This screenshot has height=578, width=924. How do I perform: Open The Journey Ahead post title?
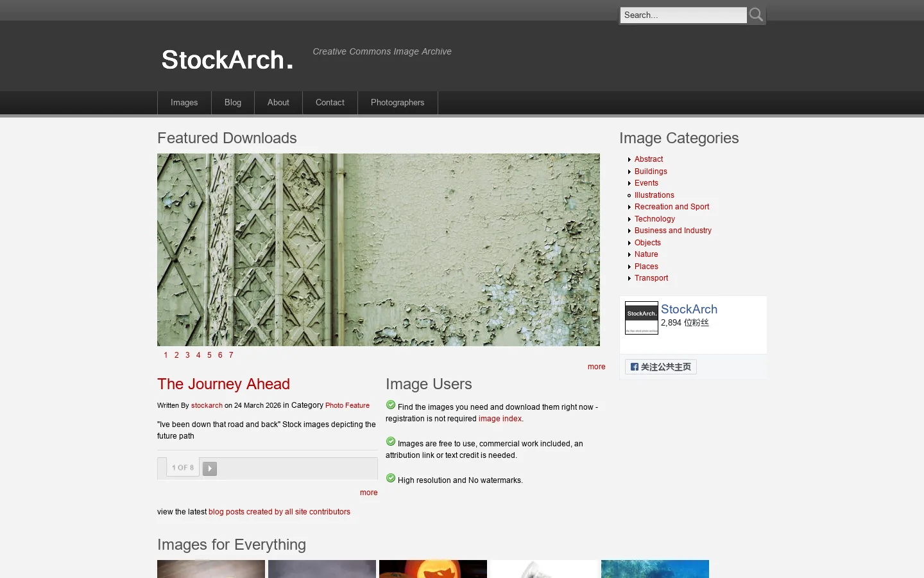pos(223,384)
